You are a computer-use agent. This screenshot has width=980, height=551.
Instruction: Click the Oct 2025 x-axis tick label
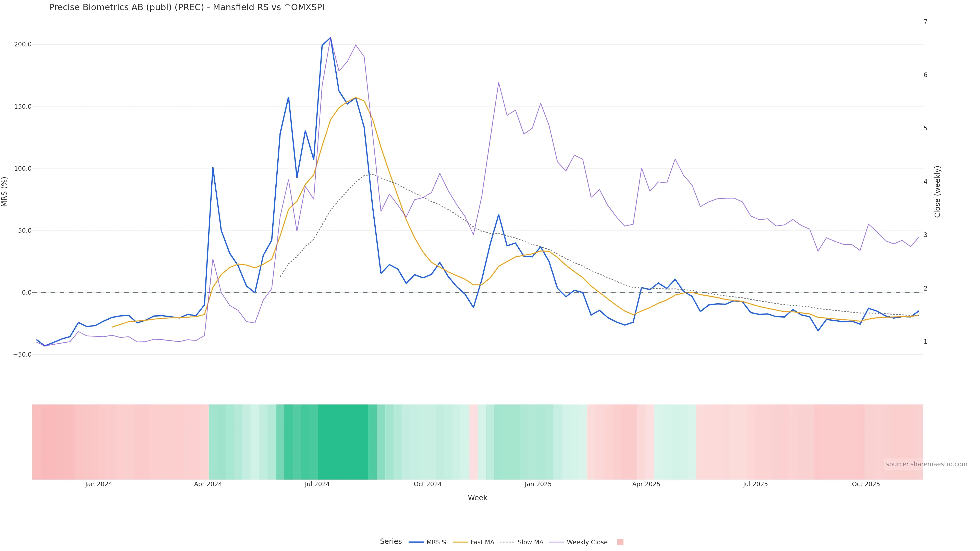point(865,484)
